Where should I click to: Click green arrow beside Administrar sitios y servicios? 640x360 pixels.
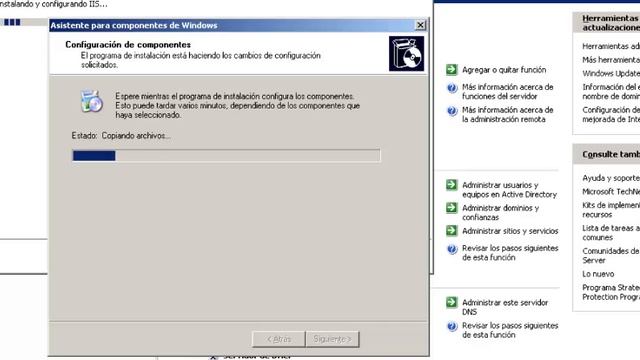[451, 231]
